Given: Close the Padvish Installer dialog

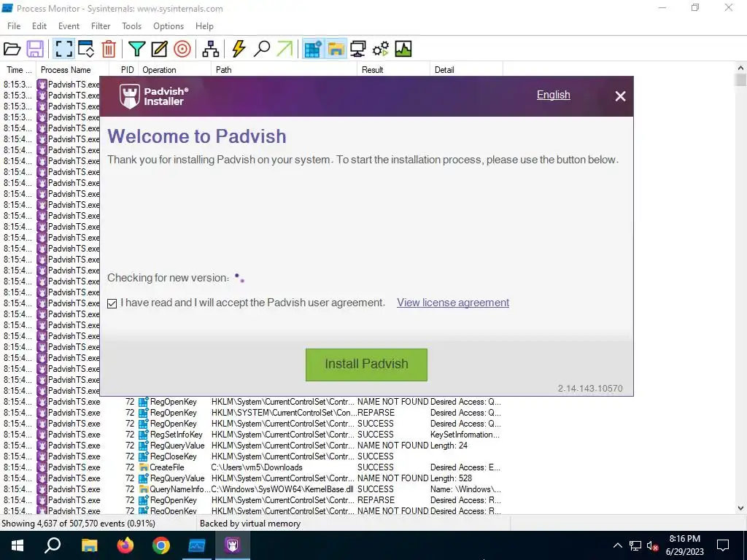Looking at the screenshot, I should 620,96.
